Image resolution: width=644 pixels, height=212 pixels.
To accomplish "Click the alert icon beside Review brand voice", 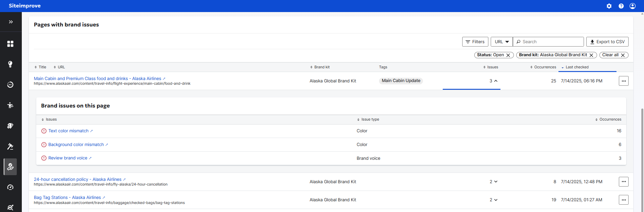I will click(x=44, y=158).
